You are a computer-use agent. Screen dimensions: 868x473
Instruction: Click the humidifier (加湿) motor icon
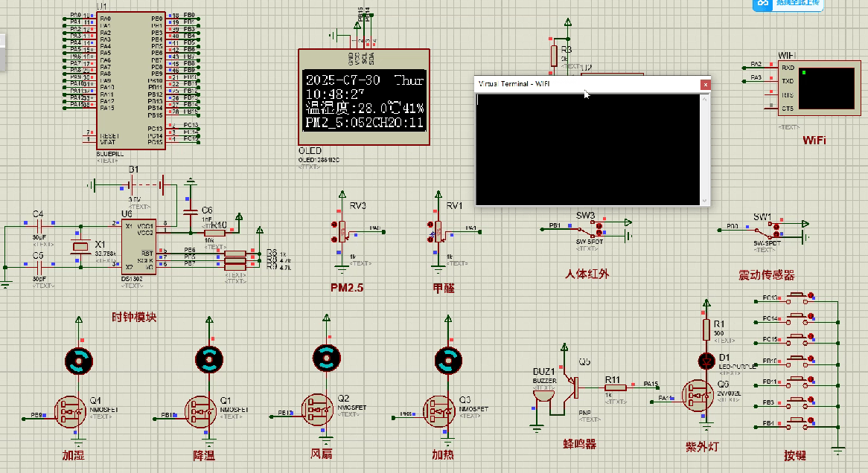79,361
